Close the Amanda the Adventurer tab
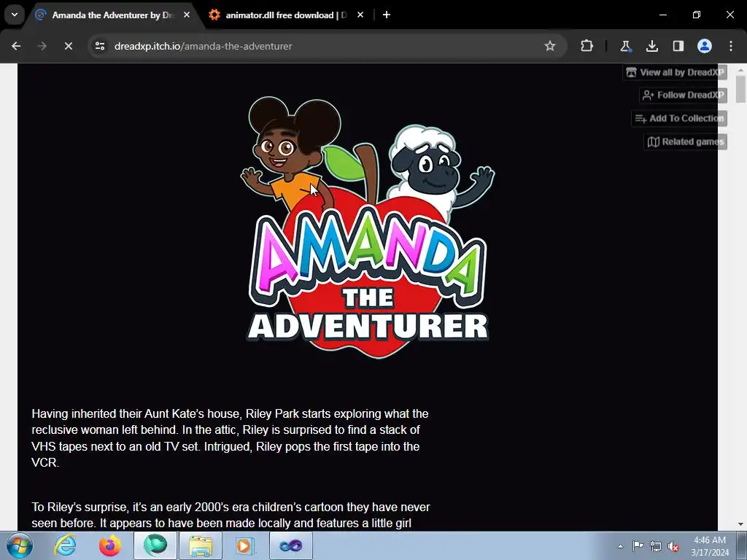Viewport: 747px width, 560px height. coord(187,15)
